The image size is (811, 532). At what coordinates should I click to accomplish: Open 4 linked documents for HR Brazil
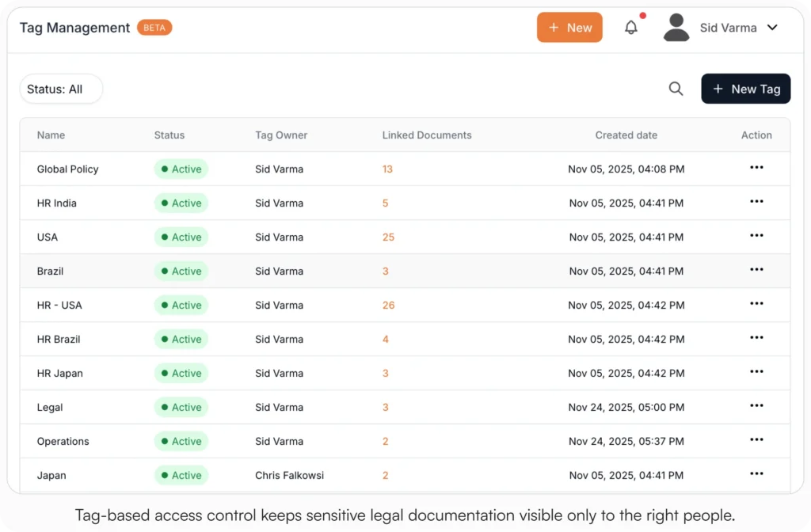(x=386, y=340)
